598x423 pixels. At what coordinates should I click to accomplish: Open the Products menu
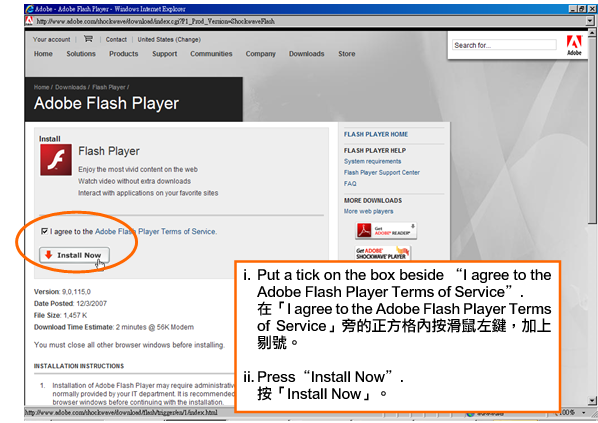pos(124,54)
